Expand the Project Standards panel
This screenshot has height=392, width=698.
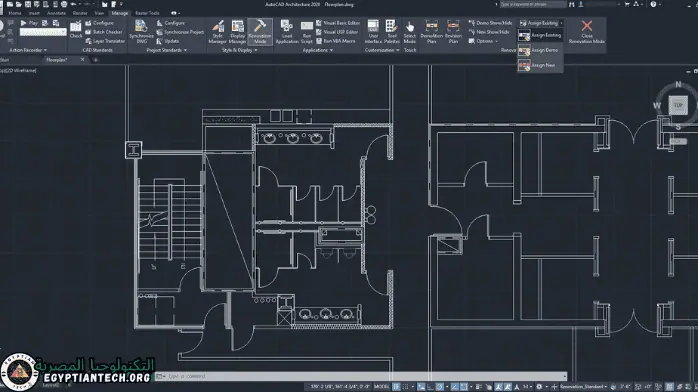pos(167,50)
